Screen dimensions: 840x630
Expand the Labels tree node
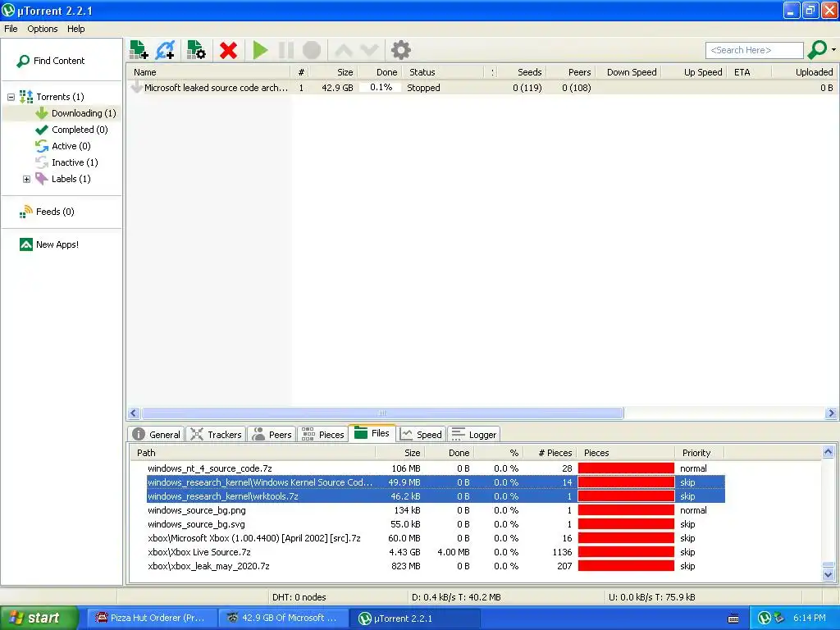tap(26, 179)
